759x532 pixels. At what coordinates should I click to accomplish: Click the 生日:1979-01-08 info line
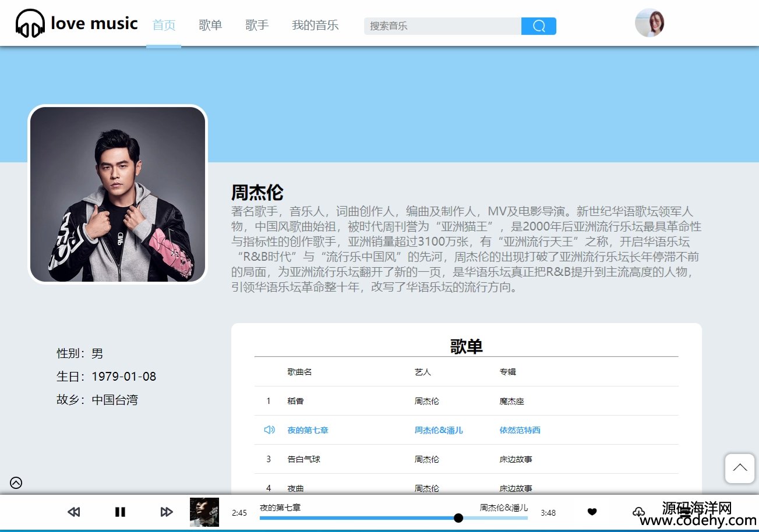pos(107,377)
